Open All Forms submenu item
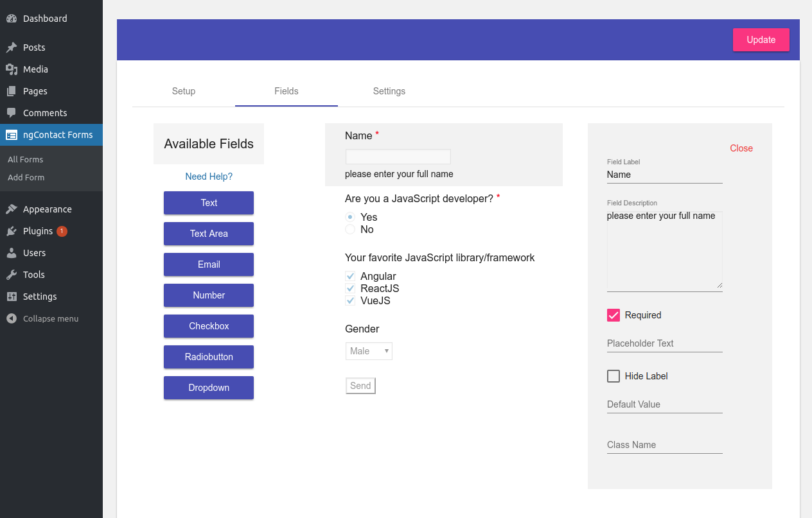The width and height of the screenshot is (812, 518). click(x=26, y=159)
